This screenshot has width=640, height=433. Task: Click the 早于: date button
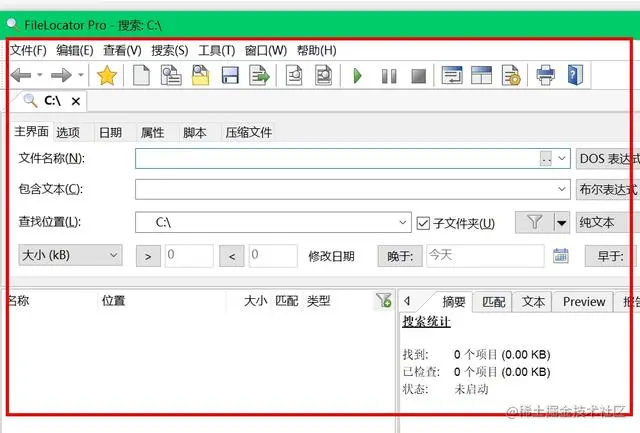610,256
